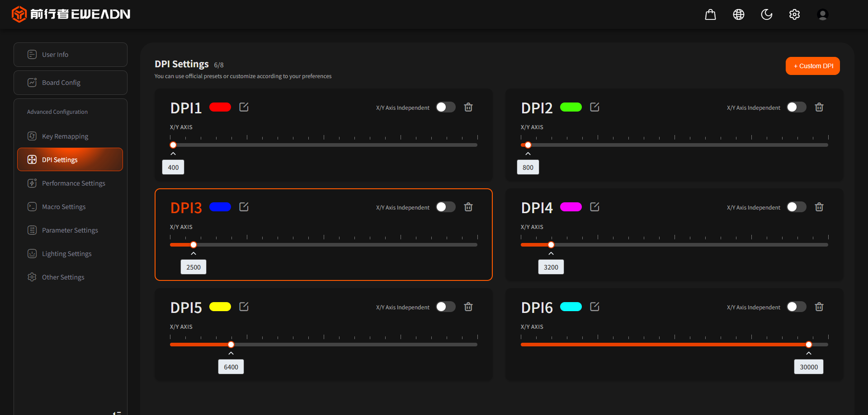This screenshot has height=415, width=868.
Task: Open the shopping bag icon in header
Action: tap(710, 14)
